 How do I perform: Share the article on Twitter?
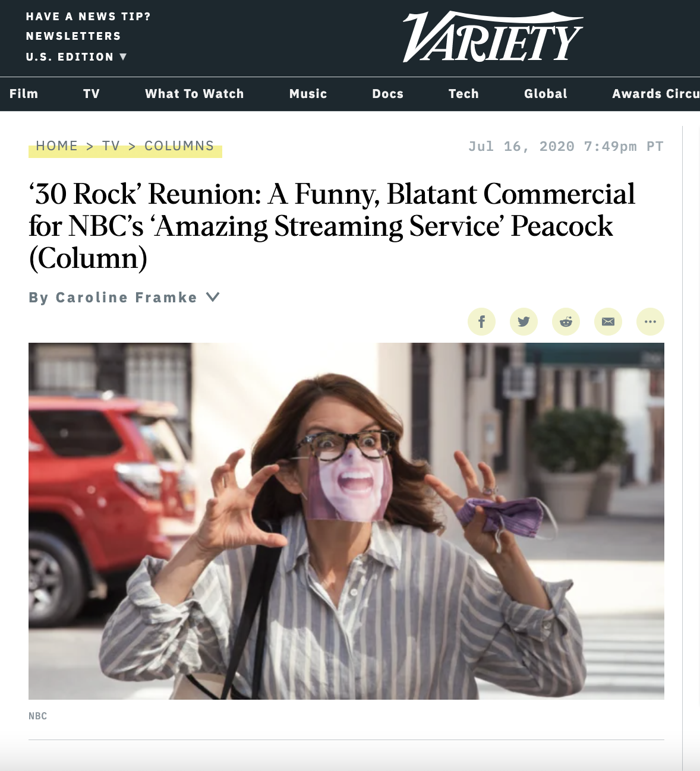coord(524,321)
